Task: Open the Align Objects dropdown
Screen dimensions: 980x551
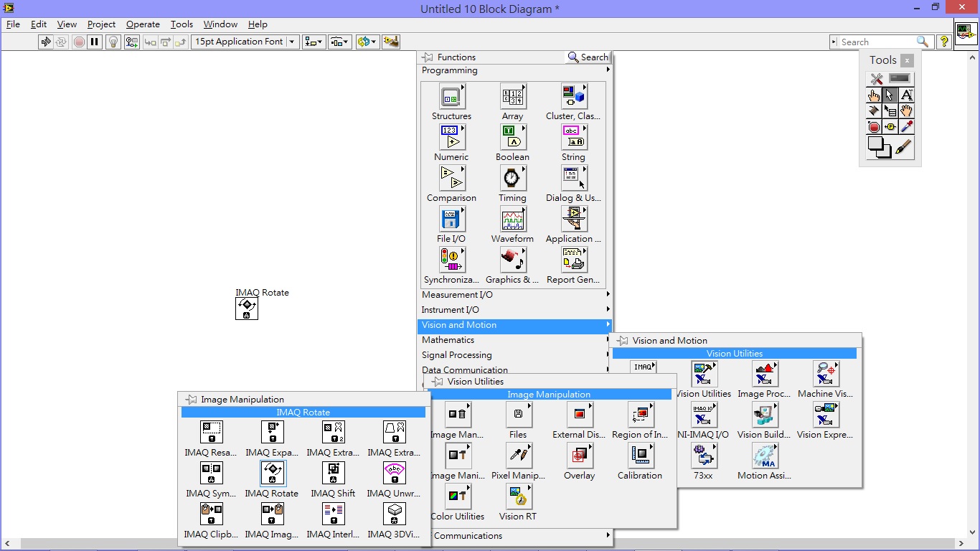Action: point(314,42)
